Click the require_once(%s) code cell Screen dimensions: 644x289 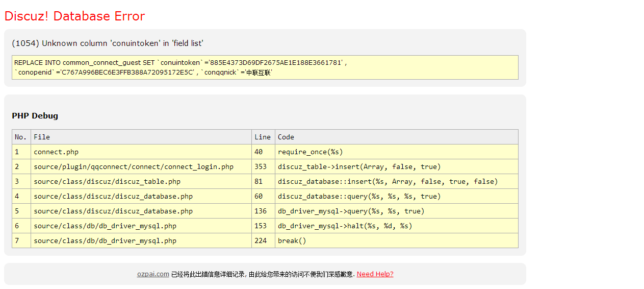(310, 152)
